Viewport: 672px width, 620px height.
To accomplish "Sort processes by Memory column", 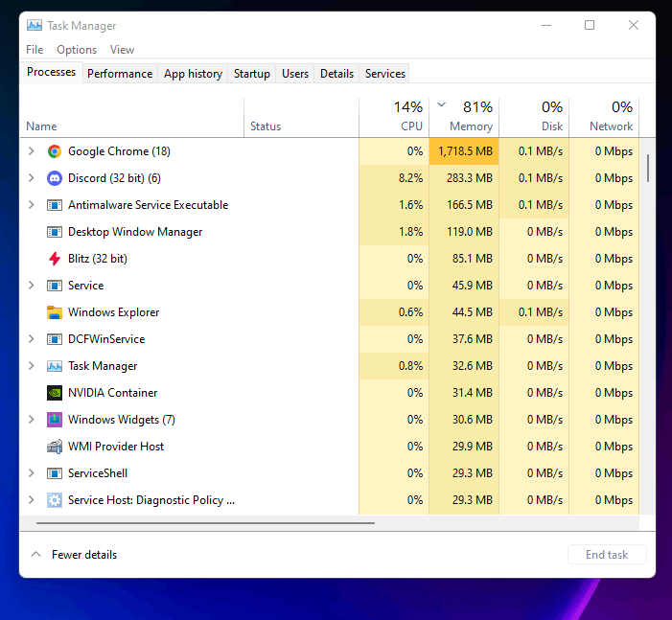I will [x=464, y=118].
